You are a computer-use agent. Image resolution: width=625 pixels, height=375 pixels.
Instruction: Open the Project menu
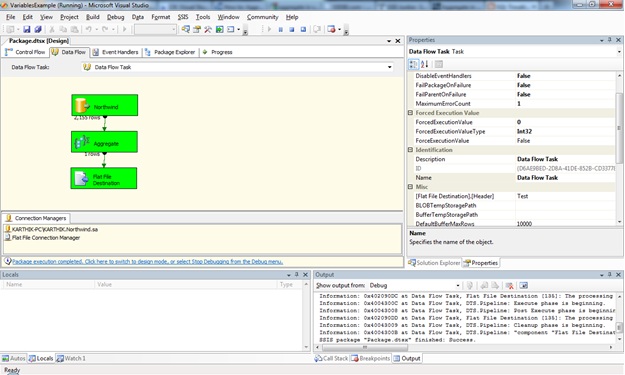pos(69,17)
